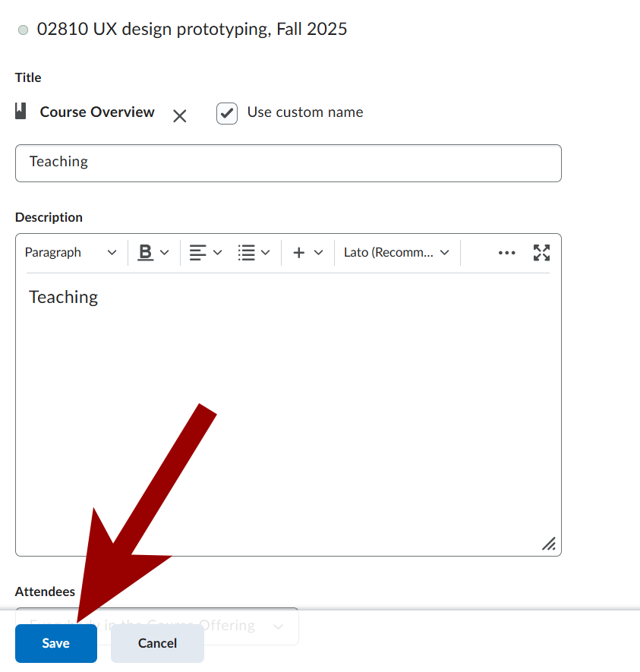Screen dimensions: 640x672
Task: Click the Insert plus icon
Action: 299,253
